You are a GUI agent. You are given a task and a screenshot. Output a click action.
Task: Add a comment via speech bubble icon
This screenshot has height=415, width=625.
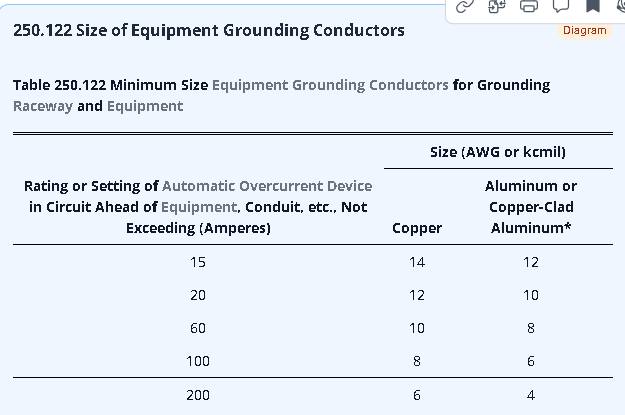tap(561, 6)
